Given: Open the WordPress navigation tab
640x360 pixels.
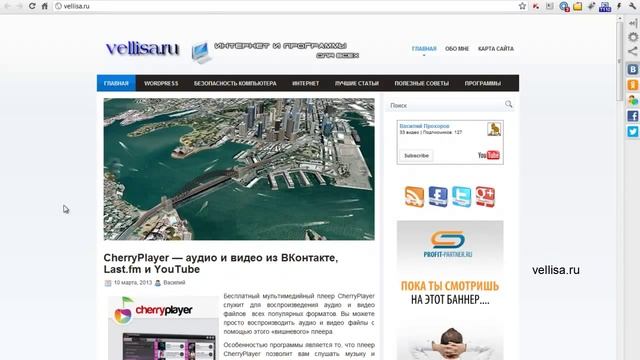Looking at the screenshot, I should 161,83.
